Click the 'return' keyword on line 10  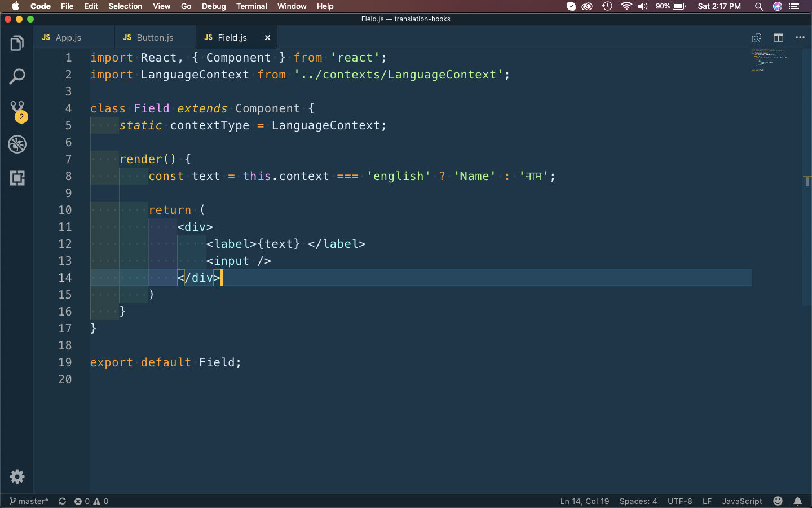(x=170, y=210)
